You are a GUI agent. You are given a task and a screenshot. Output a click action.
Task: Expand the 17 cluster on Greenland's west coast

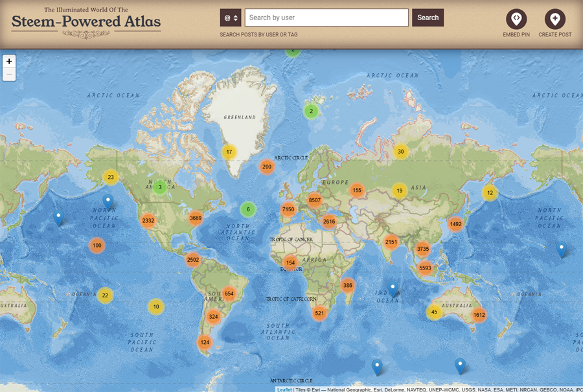[x=229, y=152]
